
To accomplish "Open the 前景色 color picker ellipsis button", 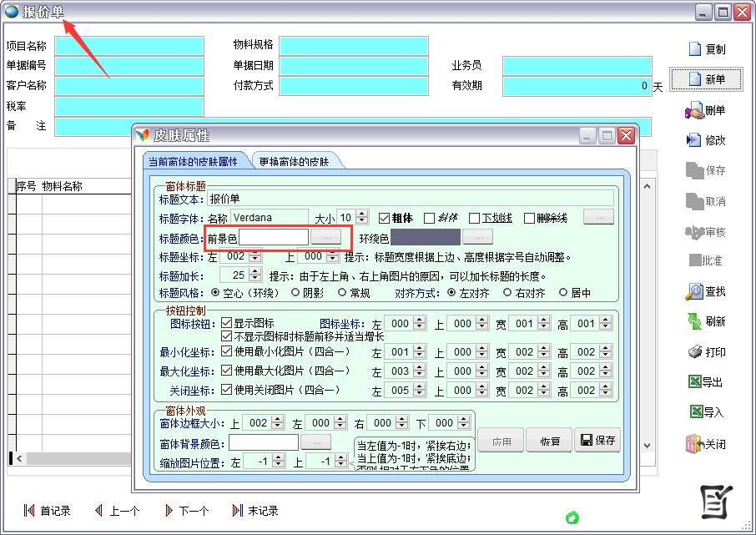I will pyautogui.click(x=326, y=238).
